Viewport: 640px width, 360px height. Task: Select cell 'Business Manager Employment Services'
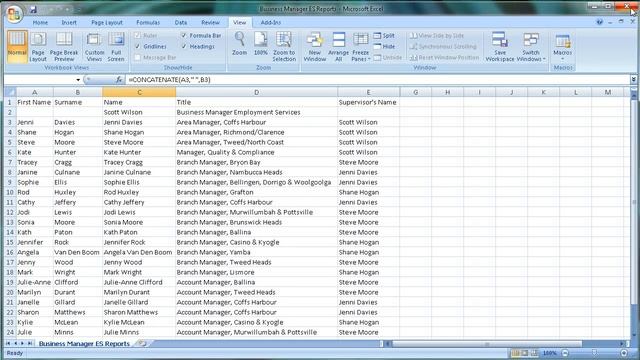click(256, 112)
